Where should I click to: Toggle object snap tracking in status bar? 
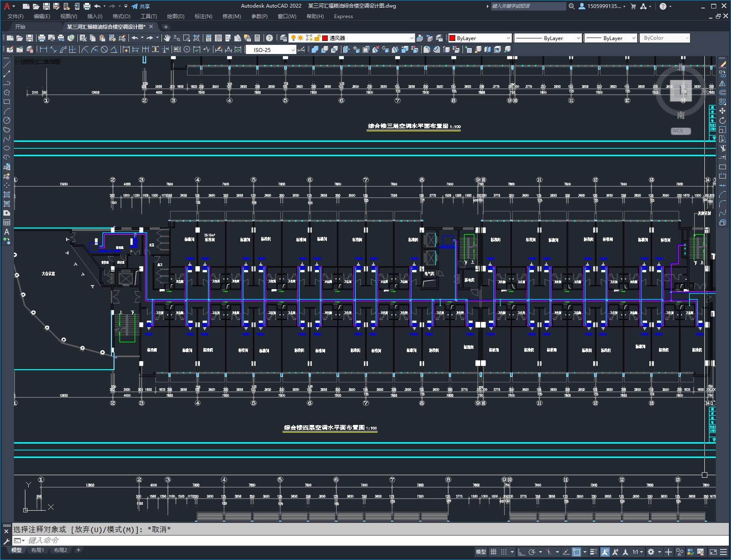click(566, 552)
